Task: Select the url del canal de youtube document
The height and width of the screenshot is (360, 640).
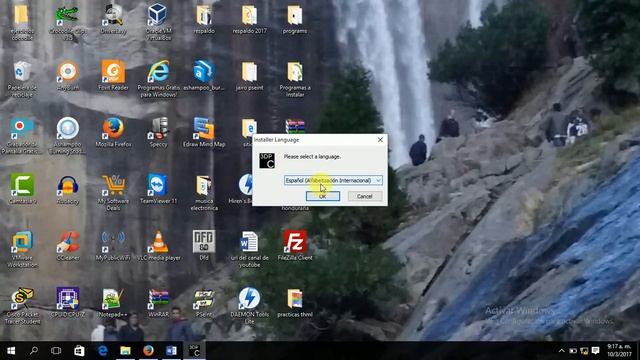Action: pos(249,249)
